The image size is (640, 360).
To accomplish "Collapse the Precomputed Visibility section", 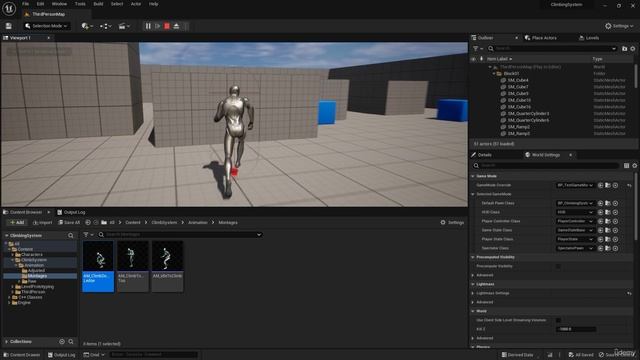I will (x=473, y=257).
